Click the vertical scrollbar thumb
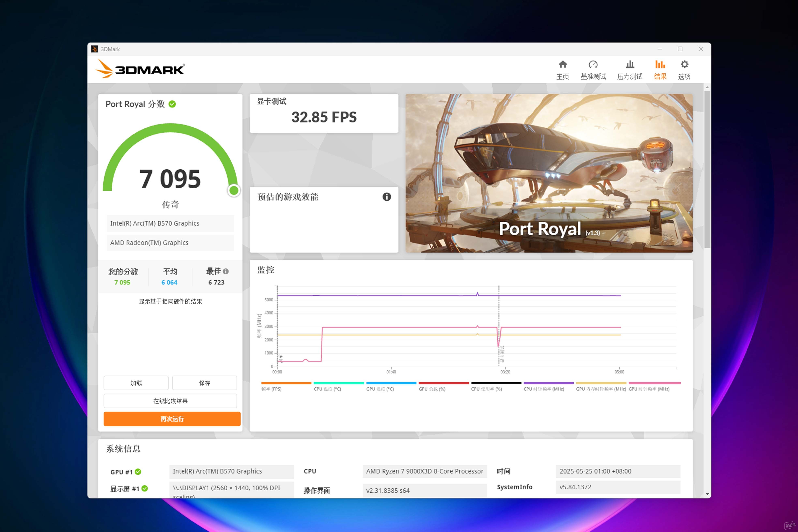 click(x=707, y=169)
